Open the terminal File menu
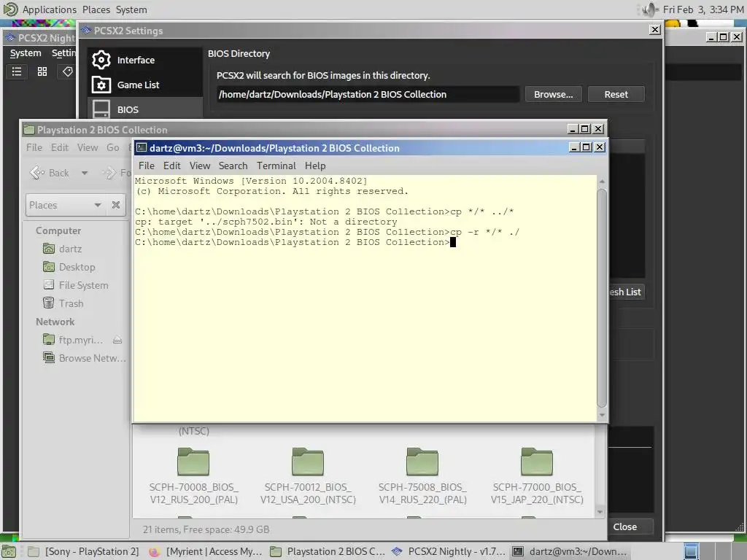747x560 pixels. [x=146, y=166]
